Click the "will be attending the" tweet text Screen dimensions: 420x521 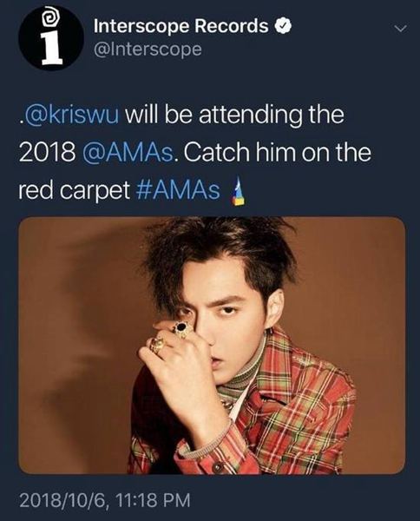(234, 115)
